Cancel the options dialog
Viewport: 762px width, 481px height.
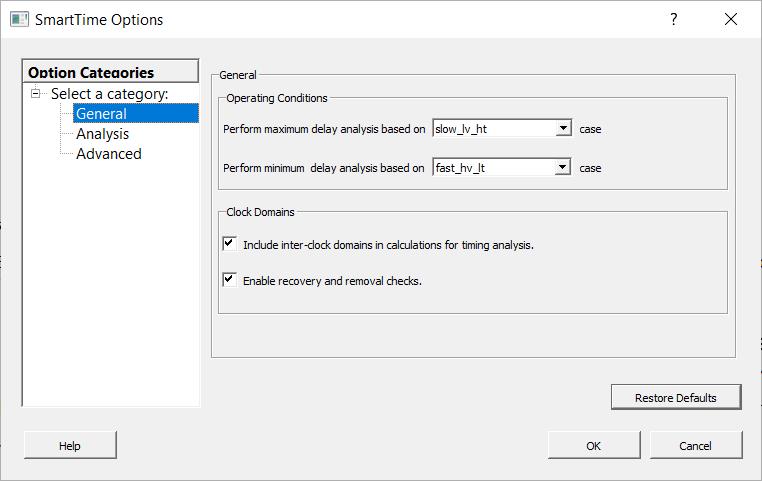696,446
